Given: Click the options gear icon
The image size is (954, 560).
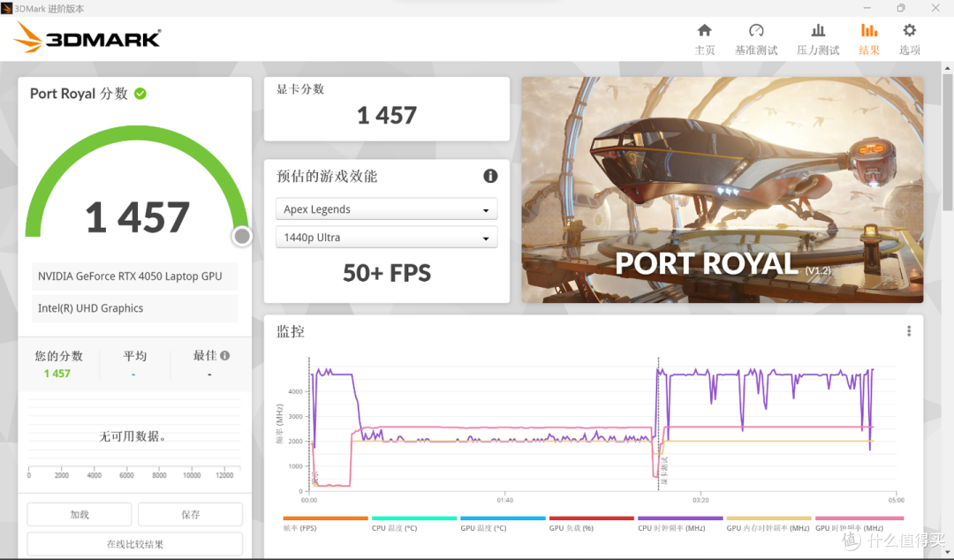Looking at the screenshot, I should click(910, 30).
